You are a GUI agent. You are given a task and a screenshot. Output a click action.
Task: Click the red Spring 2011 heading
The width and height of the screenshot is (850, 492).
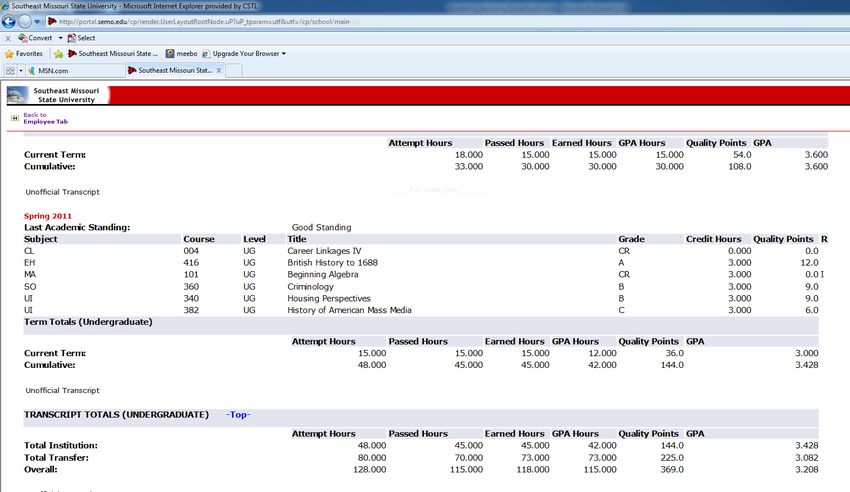click(x=48, y=216)
